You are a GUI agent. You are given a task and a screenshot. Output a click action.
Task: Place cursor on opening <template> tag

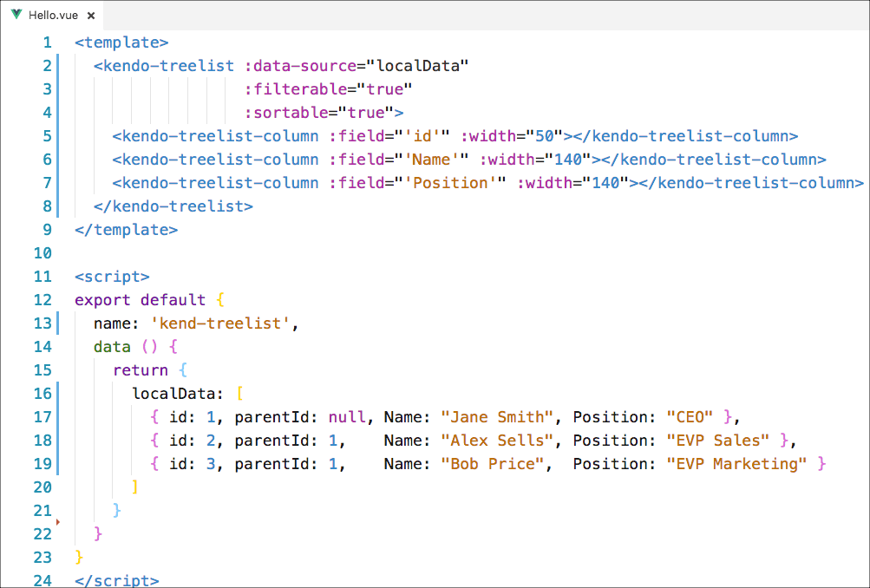coord(121,42)
